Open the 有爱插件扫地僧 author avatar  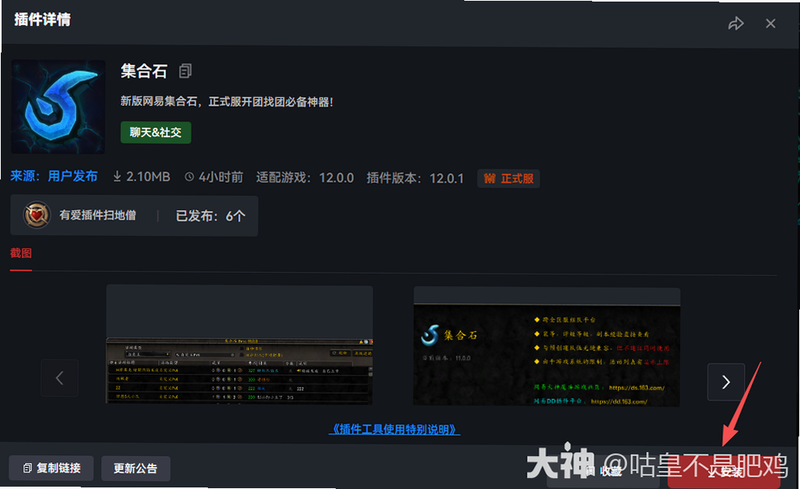click(37, 215)
